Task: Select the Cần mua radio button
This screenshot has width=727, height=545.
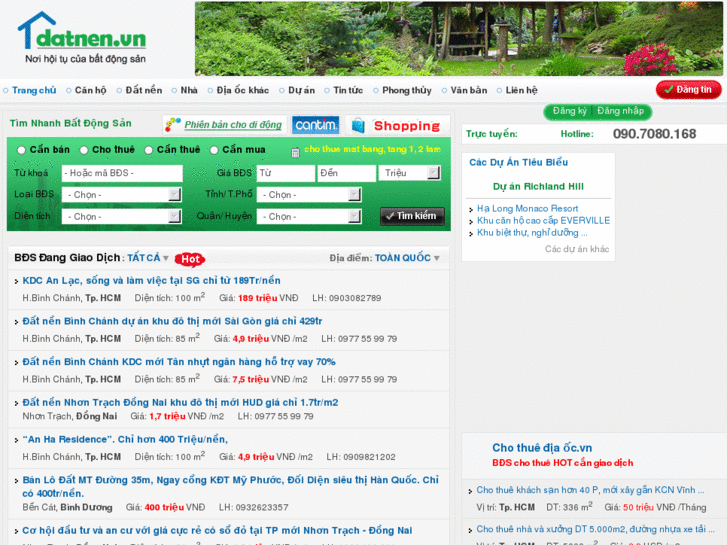Action: tap(214, 150)
